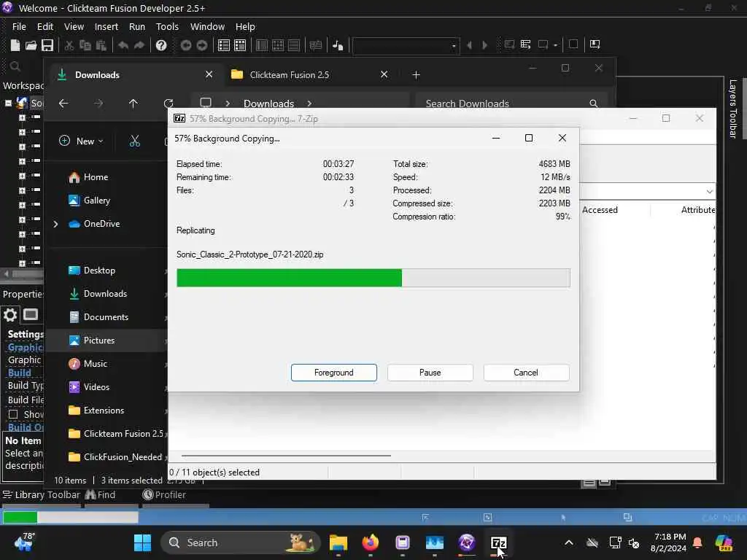Show hidden system tray icons

[x=569, y=542]
